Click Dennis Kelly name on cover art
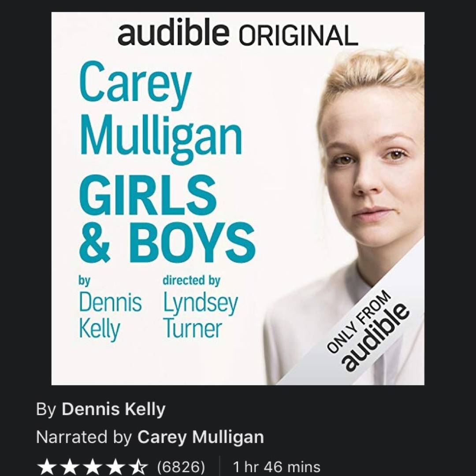 110,316
